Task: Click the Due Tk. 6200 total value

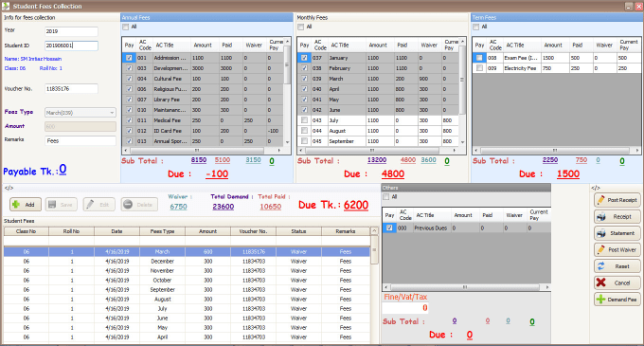Action: click(356, 205)
